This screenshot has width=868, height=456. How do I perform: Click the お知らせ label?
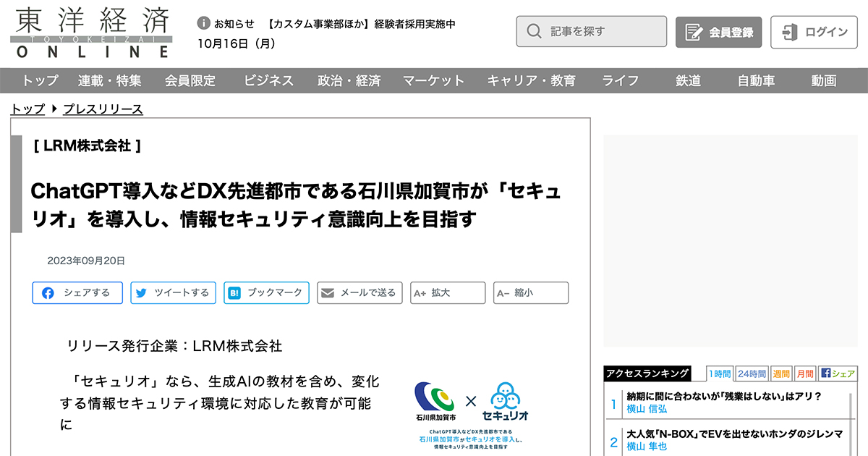coord(234,24)
